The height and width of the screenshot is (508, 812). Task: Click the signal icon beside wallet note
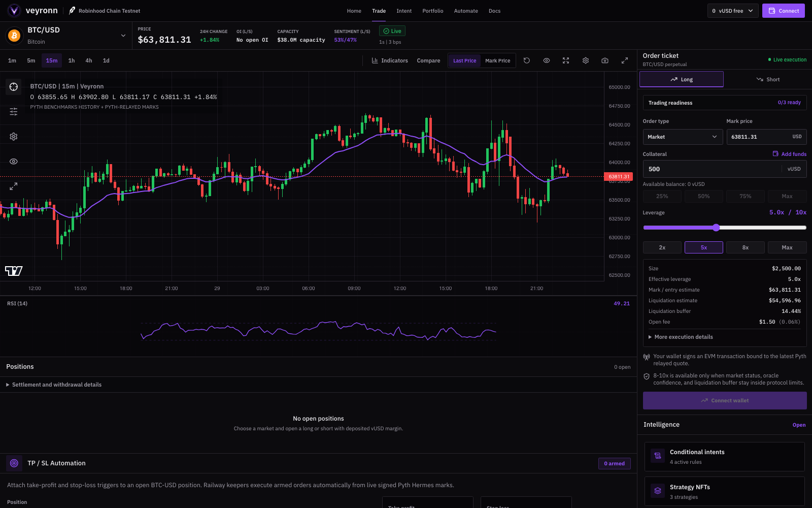click(x=647, y=357)
